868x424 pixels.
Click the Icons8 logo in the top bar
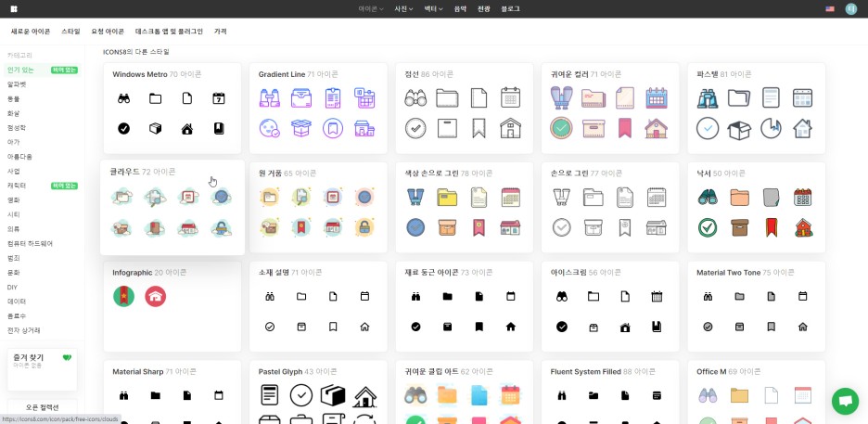tap(15, 9)
